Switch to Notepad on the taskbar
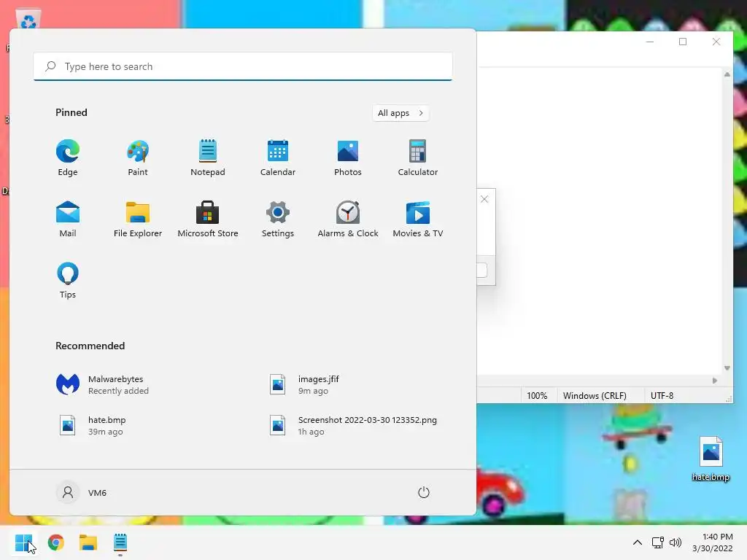The image size is (747, 560). pos(120,542)
